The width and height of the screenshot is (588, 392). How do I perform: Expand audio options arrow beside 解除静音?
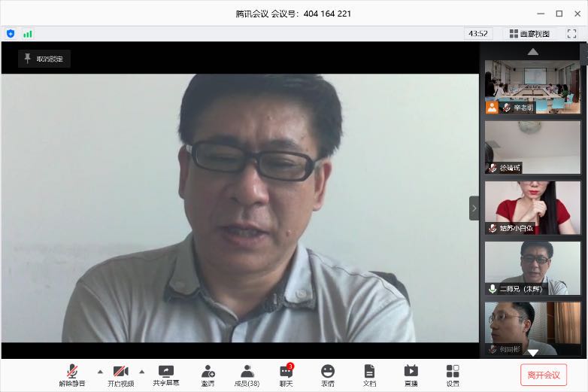point(100,371)
